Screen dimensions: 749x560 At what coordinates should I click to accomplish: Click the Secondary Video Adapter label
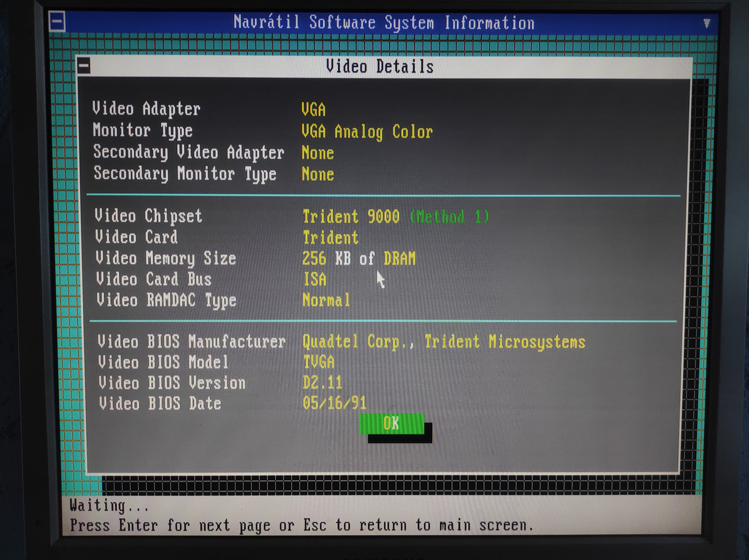pyautogui.click(x=189, y=152)
